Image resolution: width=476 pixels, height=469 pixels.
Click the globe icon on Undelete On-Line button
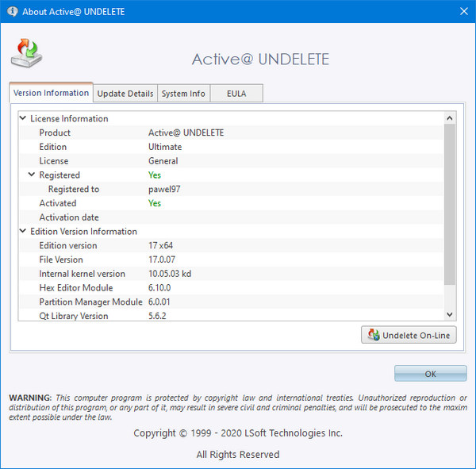[372, 335]
